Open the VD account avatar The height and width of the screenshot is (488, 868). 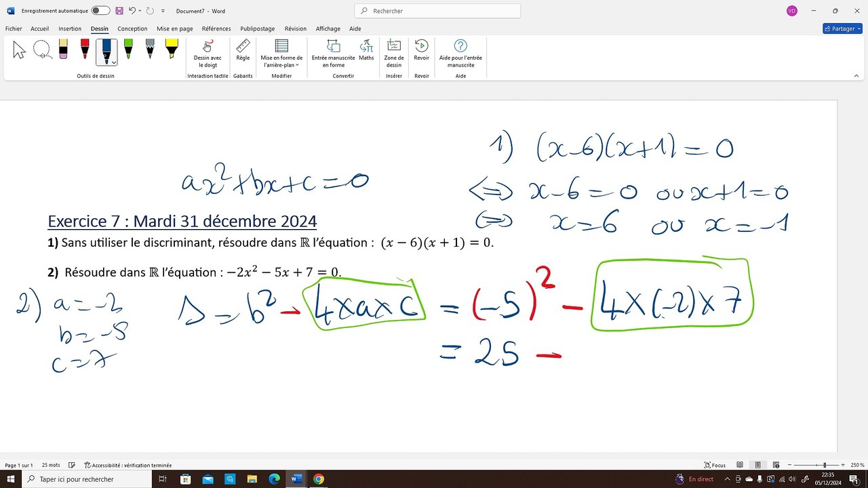click(792, 11)
